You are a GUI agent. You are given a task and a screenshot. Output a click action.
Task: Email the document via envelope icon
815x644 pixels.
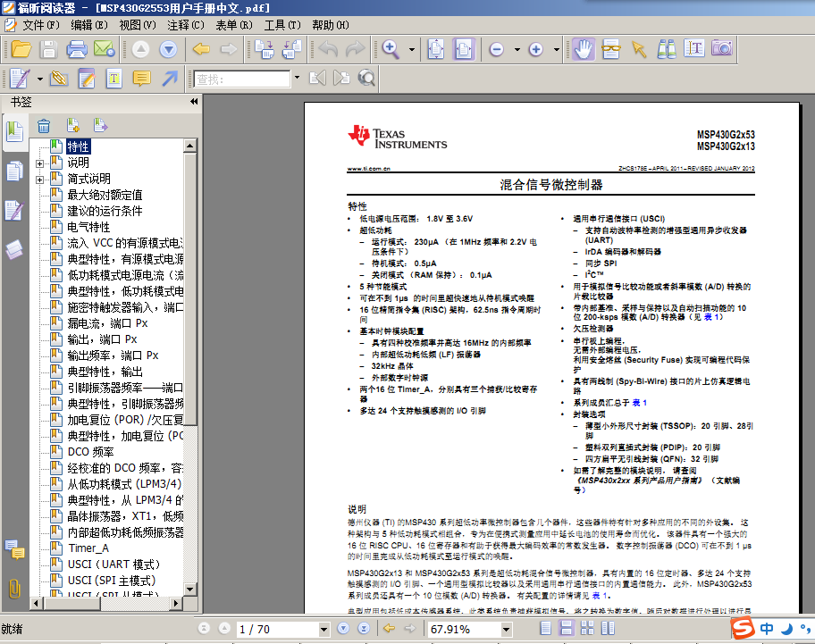[x=104, y=49]
